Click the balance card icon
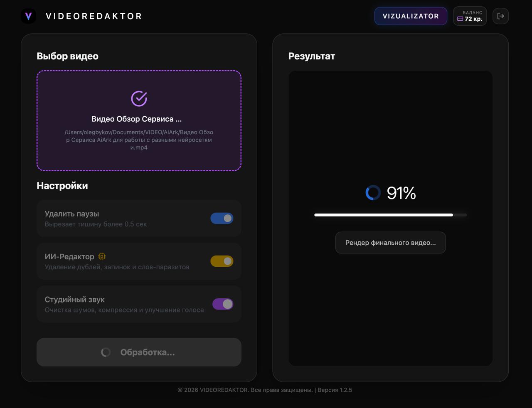 tap(460, 19)
